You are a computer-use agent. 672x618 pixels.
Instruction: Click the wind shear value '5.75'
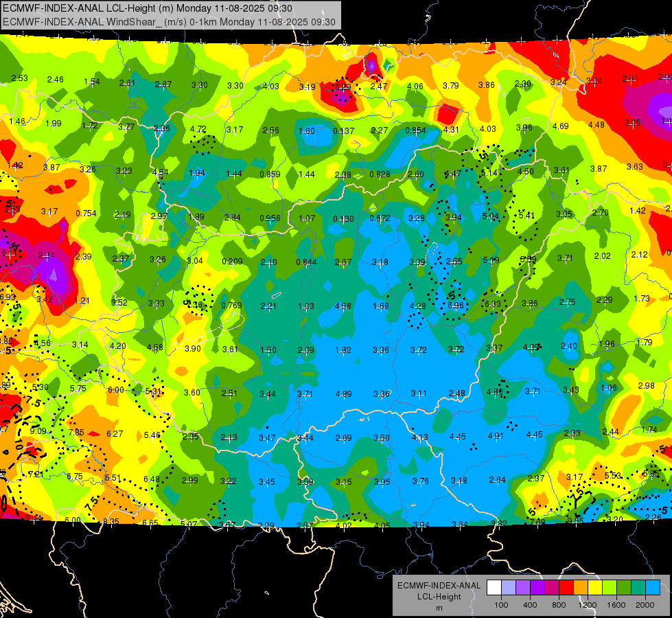[78, 388]
